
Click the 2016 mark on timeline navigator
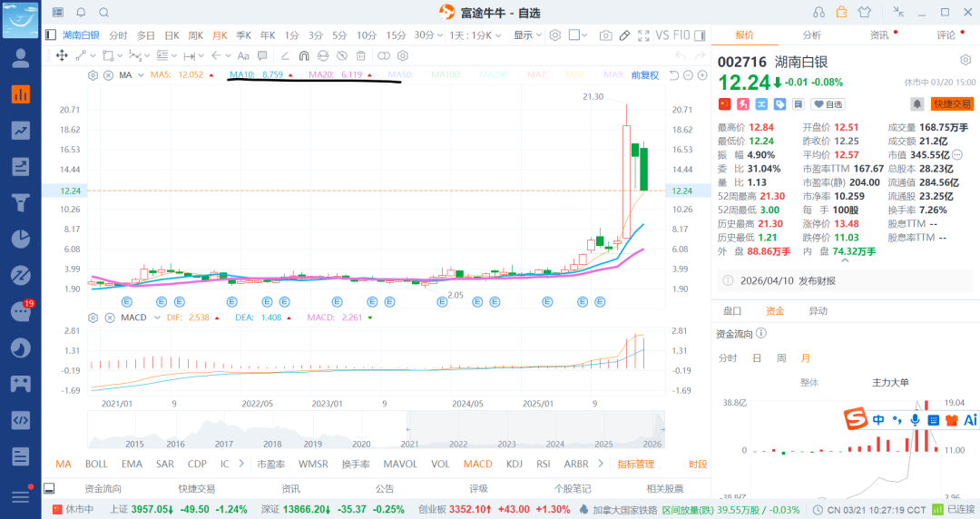[x=176, y=444]
